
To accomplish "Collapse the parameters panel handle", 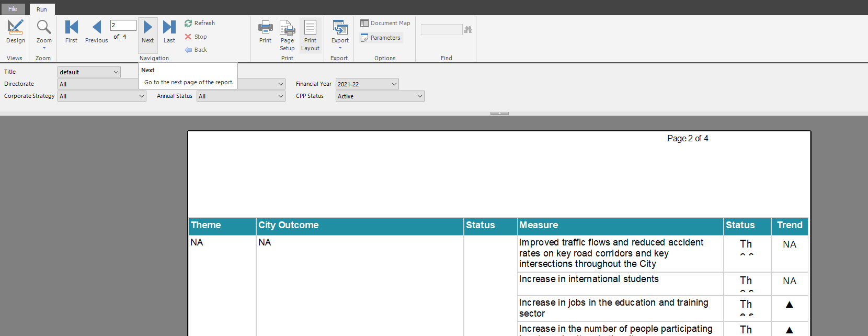I will click(x=499, y=113).
